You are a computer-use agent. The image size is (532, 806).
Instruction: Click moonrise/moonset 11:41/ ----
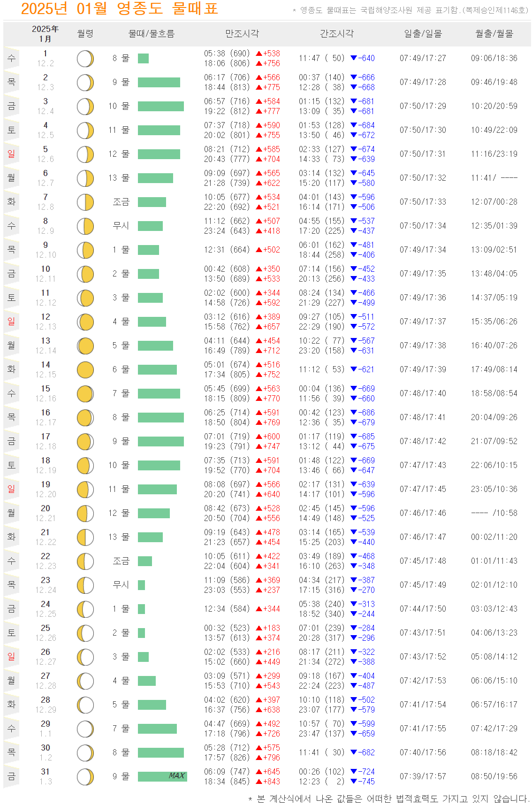coord(494,178)
